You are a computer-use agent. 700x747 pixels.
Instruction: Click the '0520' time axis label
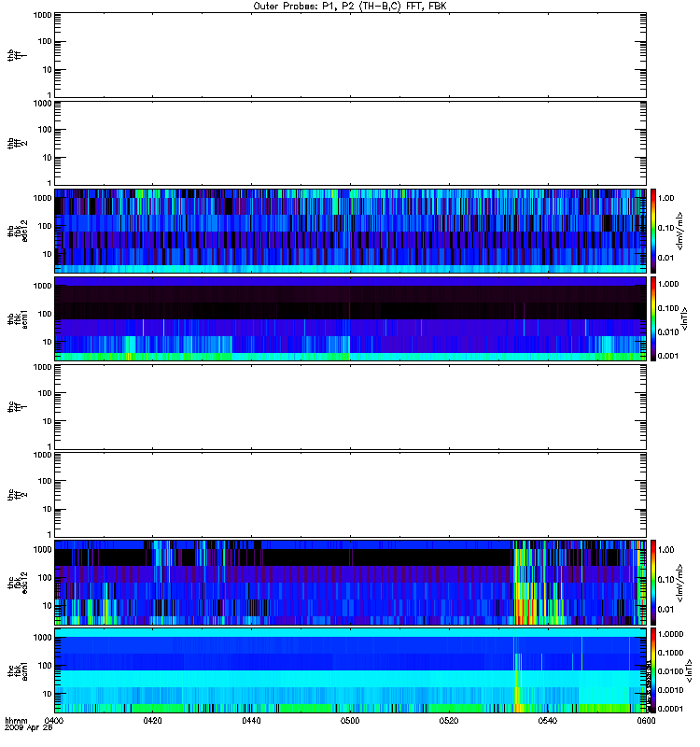[x=449, y=721]
